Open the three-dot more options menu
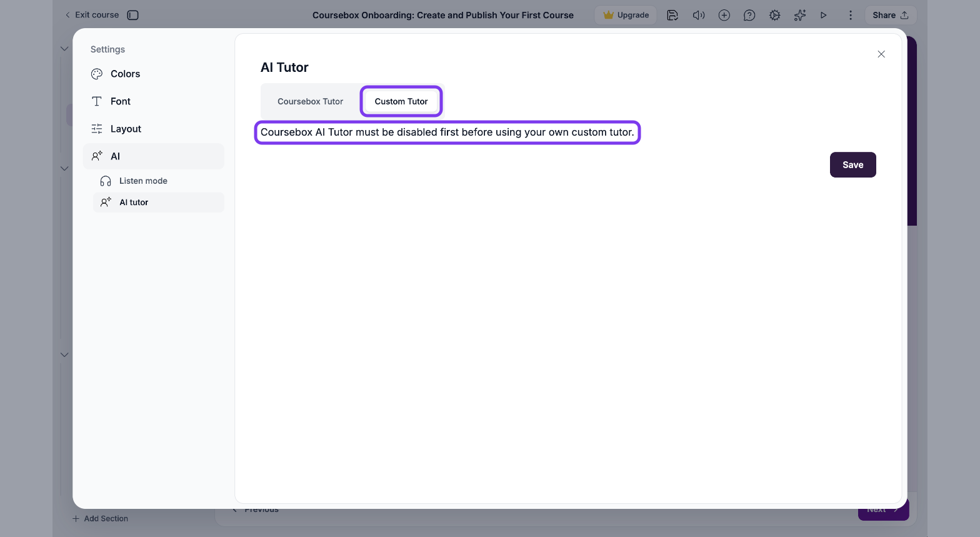The width and height of the screenshot is (980, 537). tap(850, 15)
